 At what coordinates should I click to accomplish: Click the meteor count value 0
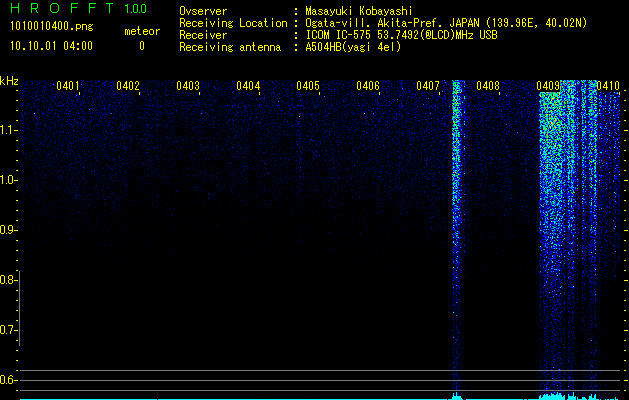(x=142, y=46)
